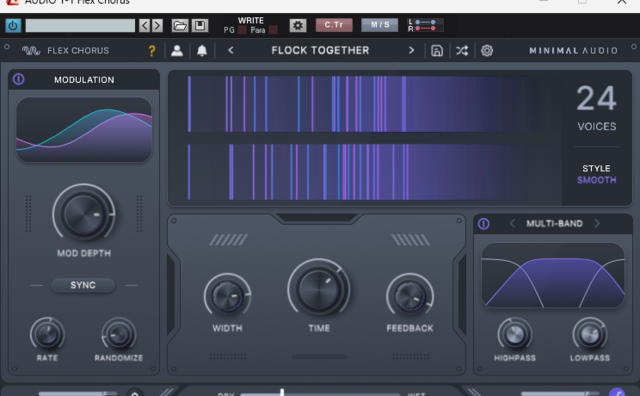Open the L/R channel routing icon

(x=425, y=25)
